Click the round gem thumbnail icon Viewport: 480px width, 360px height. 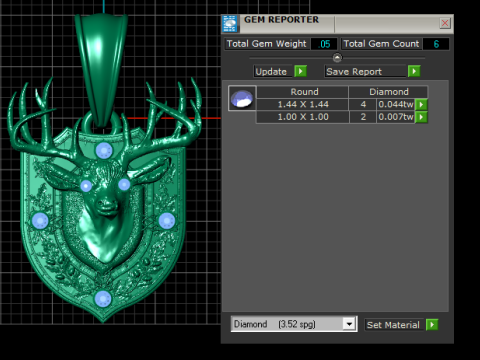click(x=242, y=98)
